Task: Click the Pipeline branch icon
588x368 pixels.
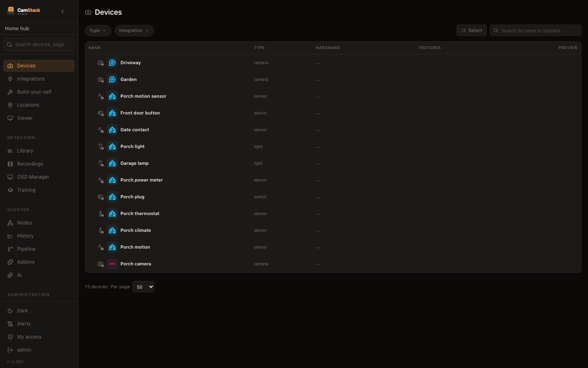Action: click(x=10, y=249)
